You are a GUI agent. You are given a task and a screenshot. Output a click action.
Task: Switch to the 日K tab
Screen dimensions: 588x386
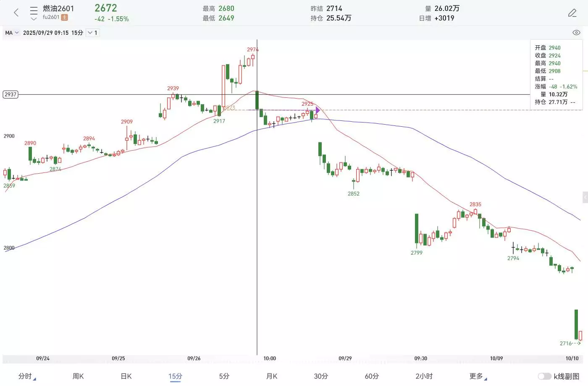(x=126, y=376)
